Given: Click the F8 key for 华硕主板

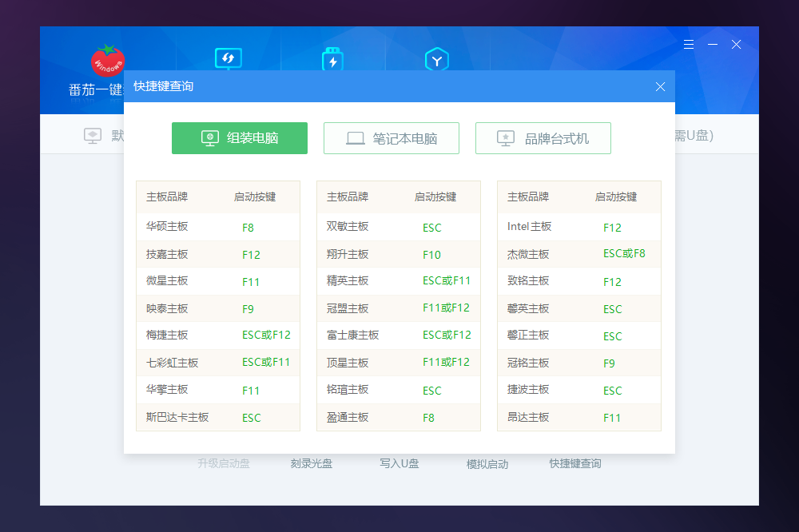Looking at the screenshot, I should click(248, 228).
